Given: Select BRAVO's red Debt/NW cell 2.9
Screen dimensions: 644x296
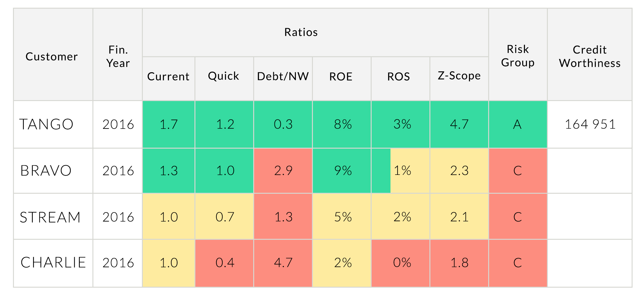Looking at the screenshot, I should click(283, 171).
